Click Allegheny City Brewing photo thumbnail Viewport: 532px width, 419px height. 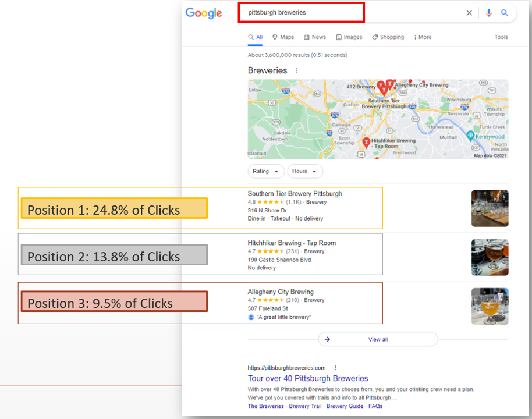pyautogui.click(x=490, y=306)
